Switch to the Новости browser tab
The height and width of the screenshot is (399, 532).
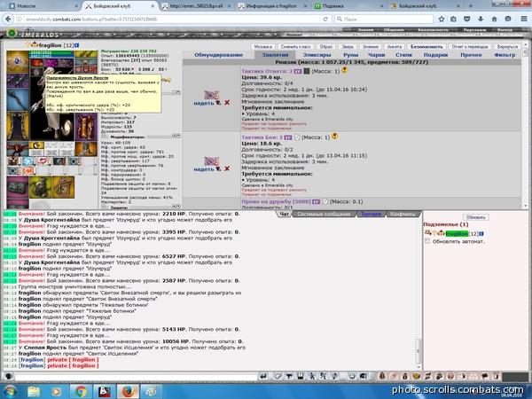pyautogui.click(x=43, y=6)
